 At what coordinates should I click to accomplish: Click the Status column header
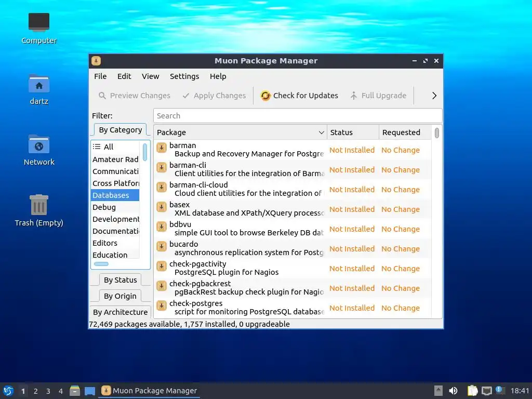(353, 132)
